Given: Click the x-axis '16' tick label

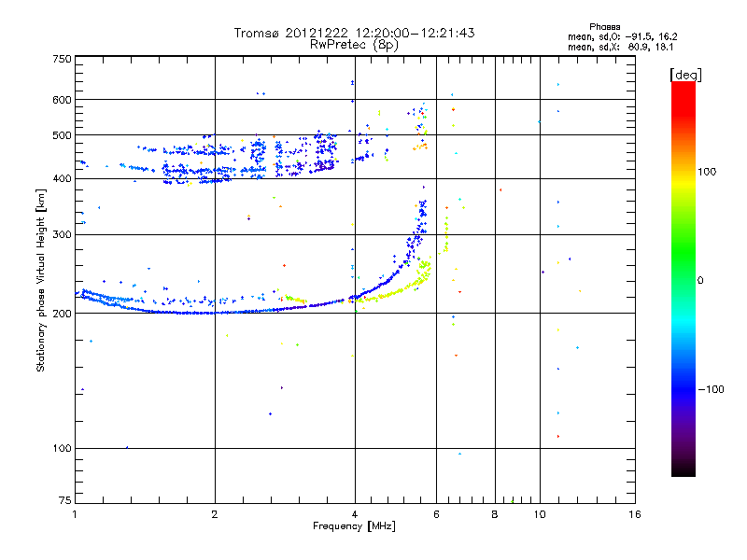Looking at the screenshot, I should coord(635,514).
